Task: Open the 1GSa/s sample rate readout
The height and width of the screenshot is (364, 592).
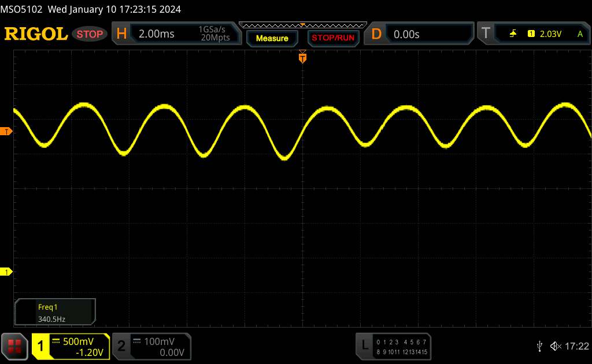Action: point(212,29)
